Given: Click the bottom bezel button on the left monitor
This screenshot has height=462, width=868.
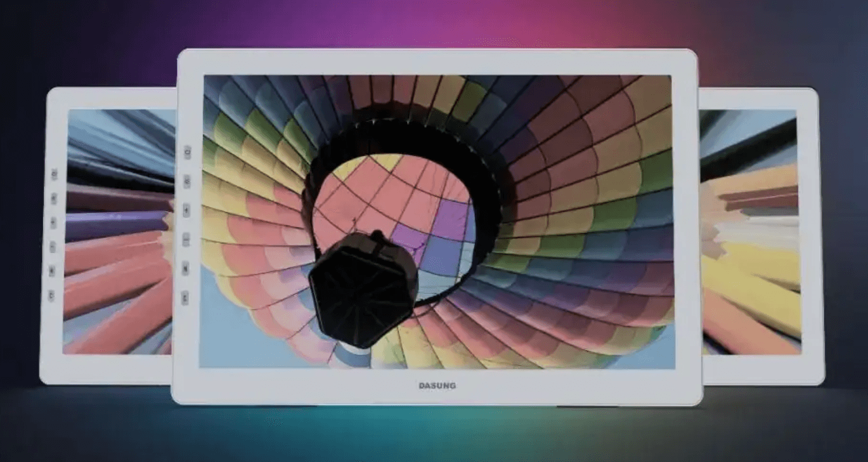Looking at the screenshot, I should [x=51, y=295].
